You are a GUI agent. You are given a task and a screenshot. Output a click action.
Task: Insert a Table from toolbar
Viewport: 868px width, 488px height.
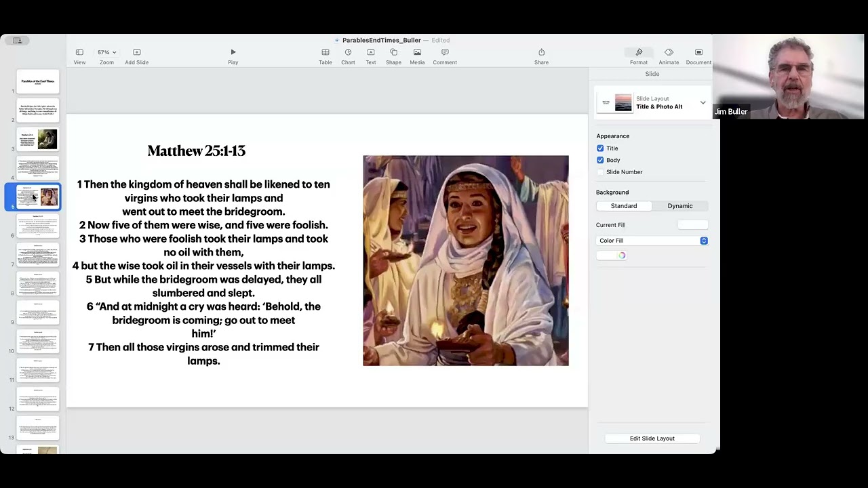[325, 52]
